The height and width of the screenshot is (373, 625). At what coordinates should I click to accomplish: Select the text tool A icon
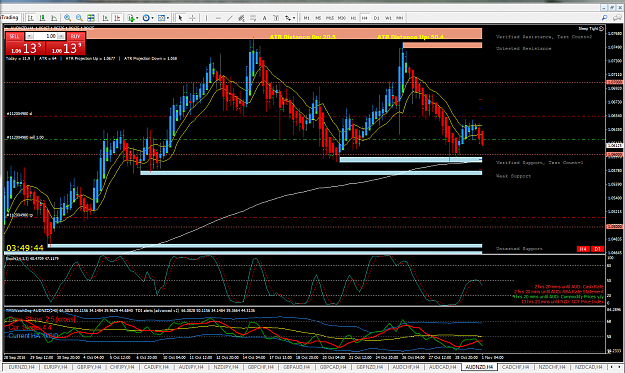(x=264, y=18)
